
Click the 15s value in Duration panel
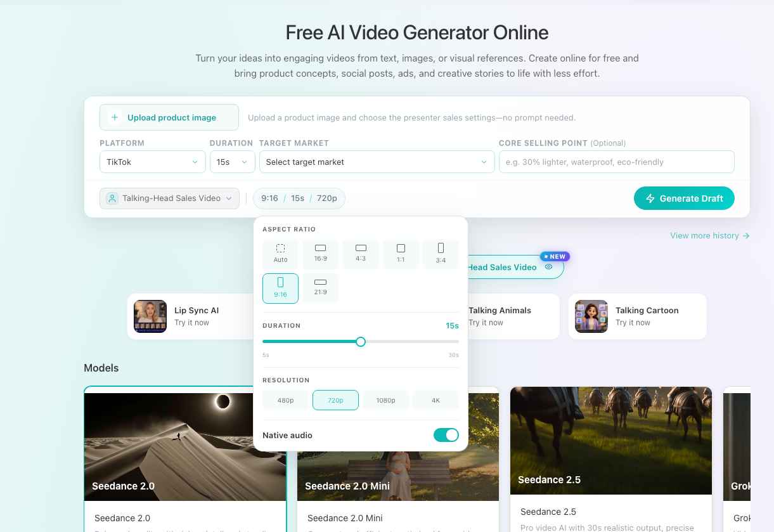coord(452,325)
